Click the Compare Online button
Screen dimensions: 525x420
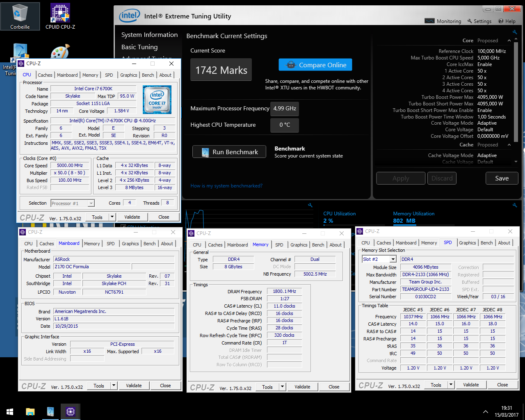(x=315, y=65)
